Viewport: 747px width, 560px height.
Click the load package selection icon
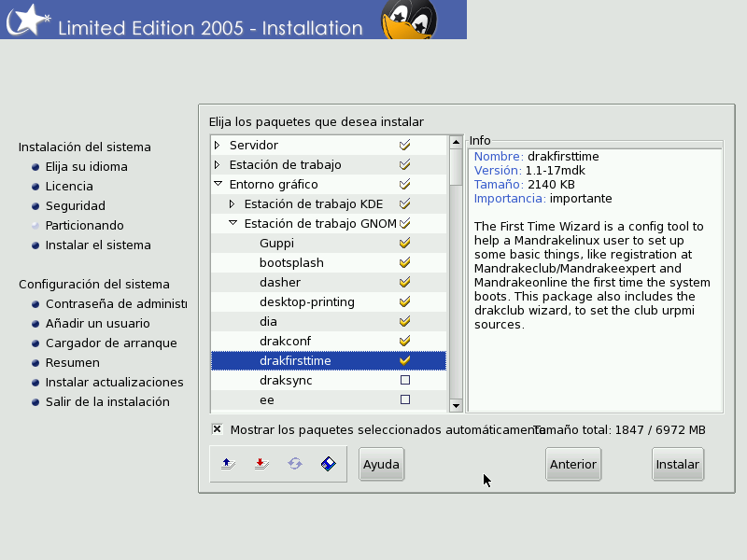[x=228, y=464]
